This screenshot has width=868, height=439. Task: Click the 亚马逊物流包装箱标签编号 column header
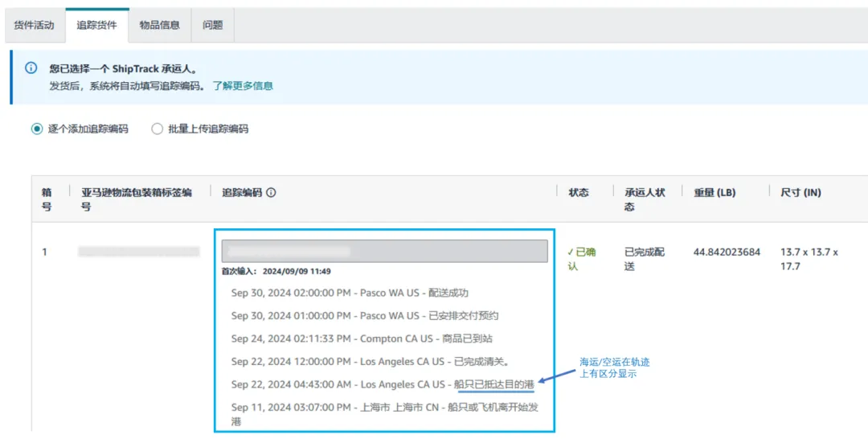pos(137,199)
